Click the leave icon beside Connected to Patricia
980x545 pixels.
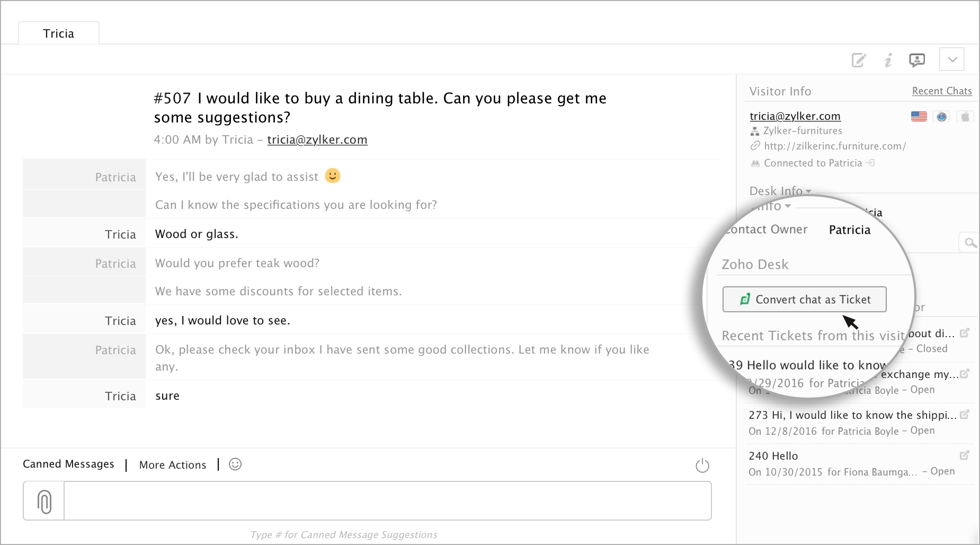[870, 163]
